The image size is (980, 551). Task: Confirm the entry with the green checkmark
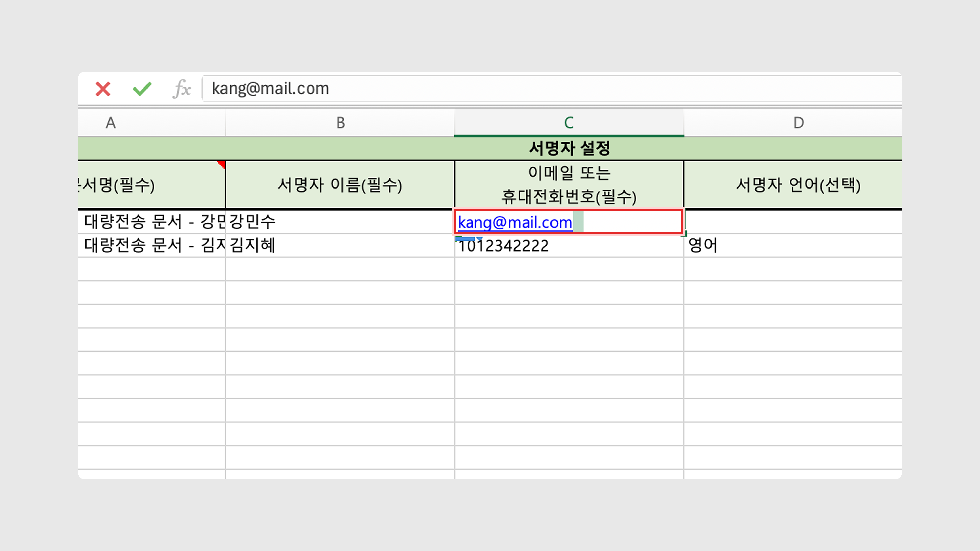[x=142, y=89]
